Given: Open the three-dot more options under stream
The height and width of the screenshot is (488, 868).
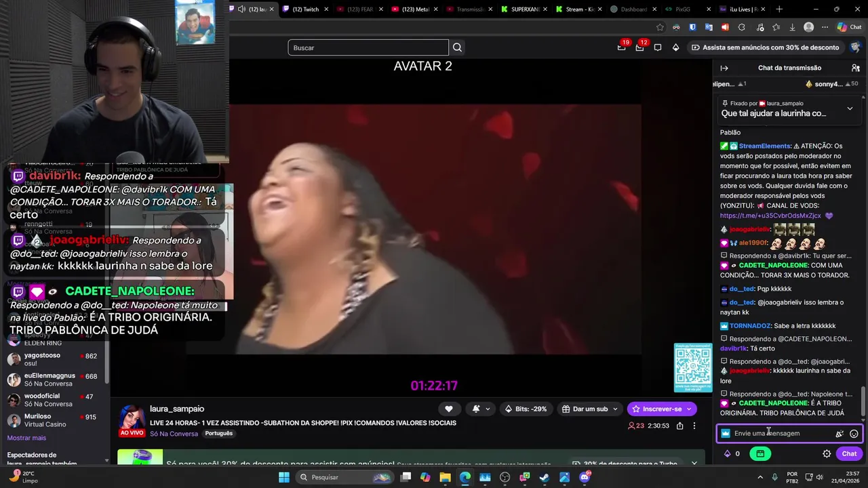Looking at the screenshot, I should click(x=694, y=426).
